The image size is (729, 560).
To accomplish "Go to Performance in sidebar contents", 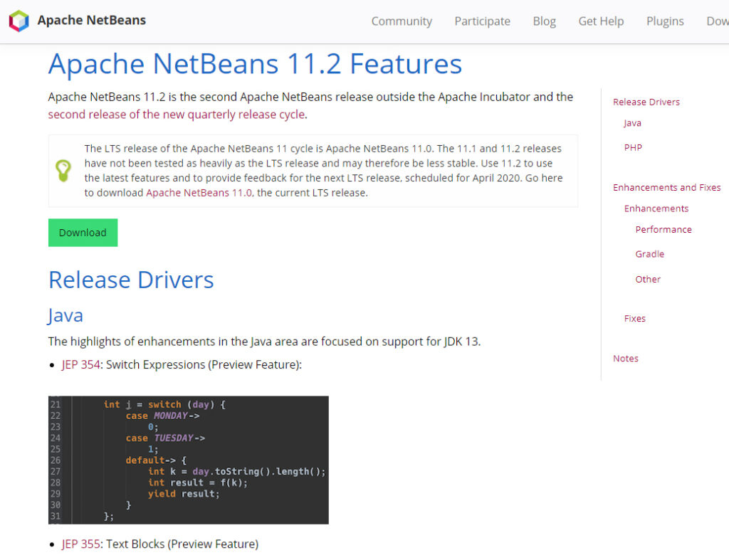I will [x=663, y=229].
